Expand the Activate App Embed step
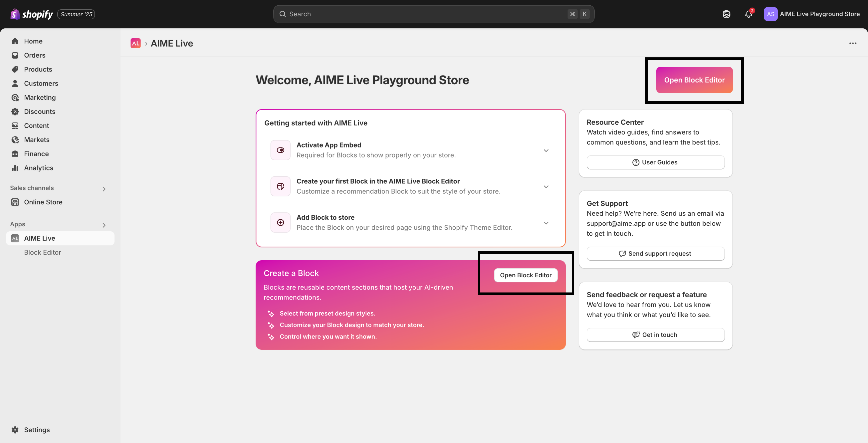 (x=546, y=151)
